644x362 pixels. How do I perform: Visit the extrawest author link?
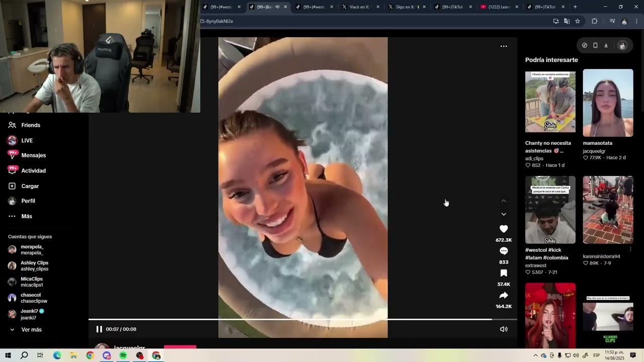click(x=536, y=265)
